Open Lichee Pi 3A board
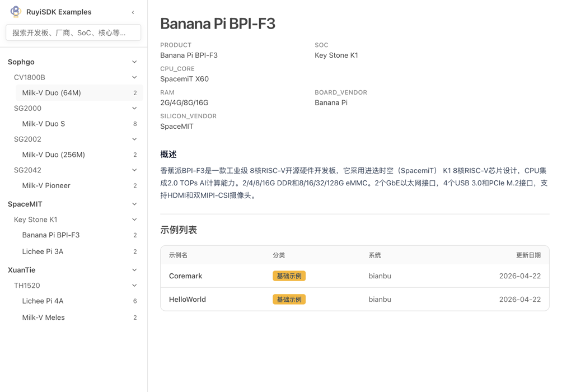The image size is (562, 392). tap(79, 251)
